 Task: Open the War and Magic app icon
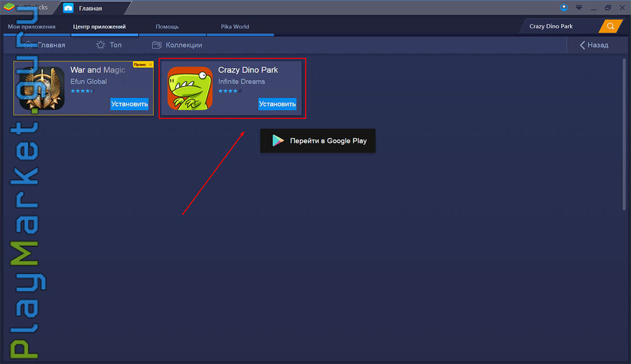[x=43, y=88]
